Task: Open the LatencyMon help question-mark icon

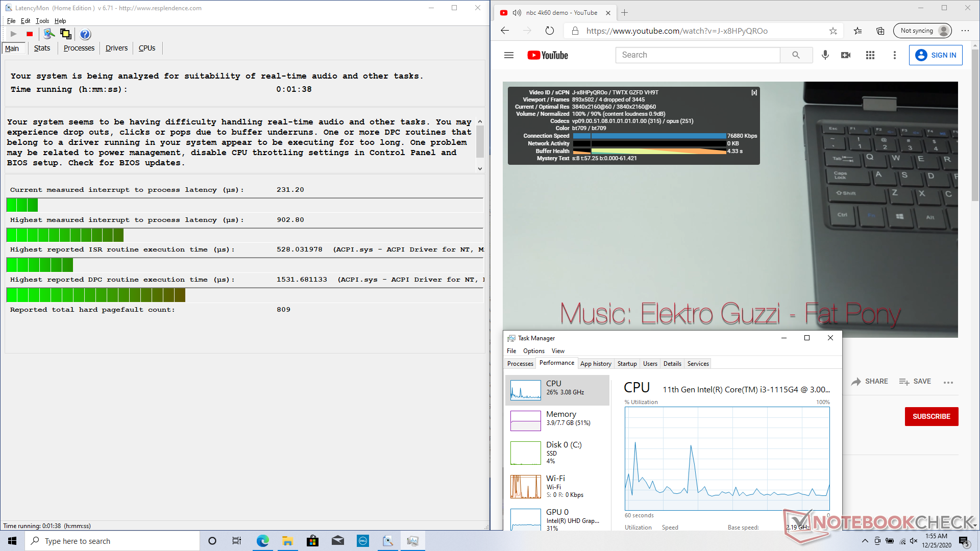Action: (x=85, y=34)
